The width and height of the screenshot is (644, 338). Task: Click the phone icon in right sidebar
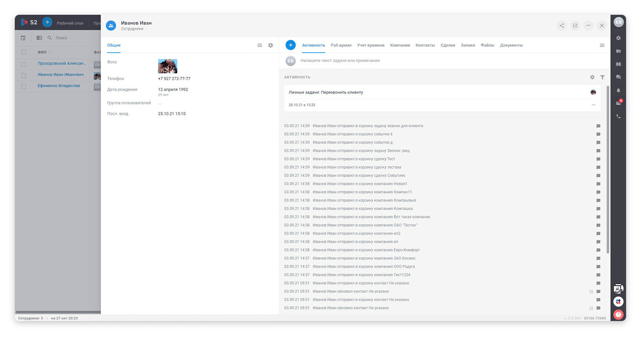click(x=618, y=116)
